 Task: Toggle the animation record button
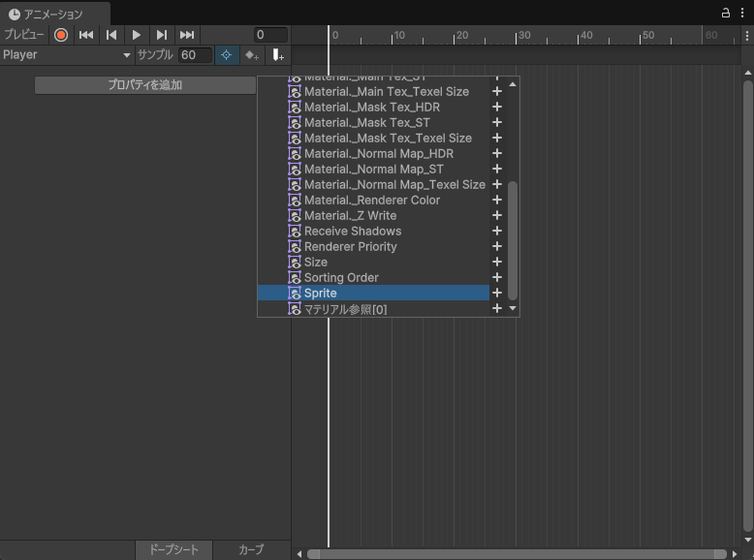click(x=61, y=35)
